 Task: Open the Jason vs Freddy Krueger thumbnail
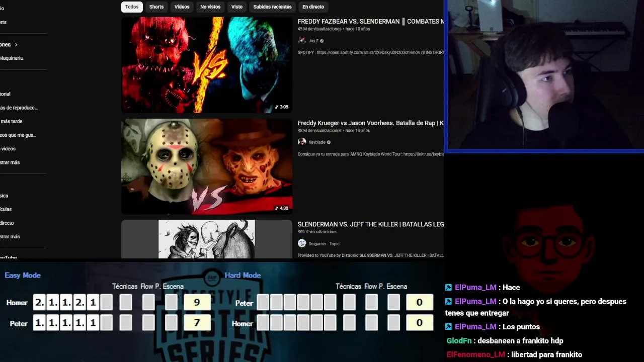click(206, 166)
